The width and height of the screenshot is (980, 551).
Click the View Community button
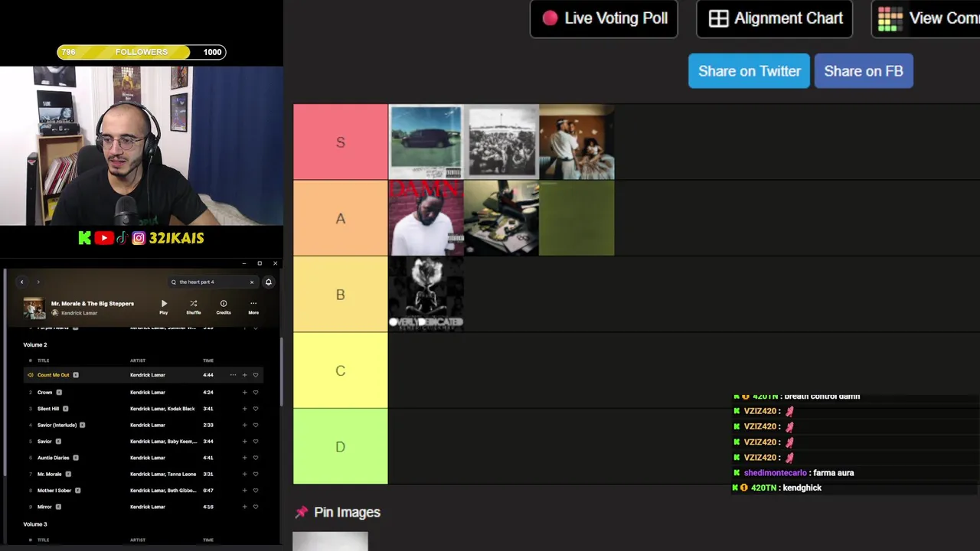(926, 18)
